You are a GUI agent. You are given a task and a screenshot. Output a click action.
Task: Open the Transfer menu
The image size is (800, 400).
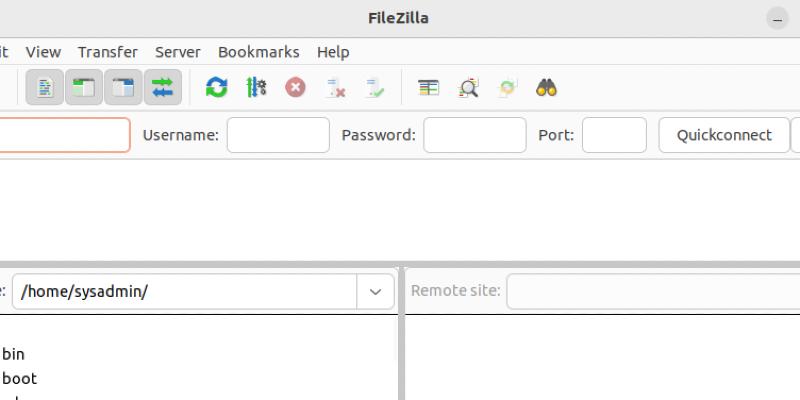click(108, 52)
